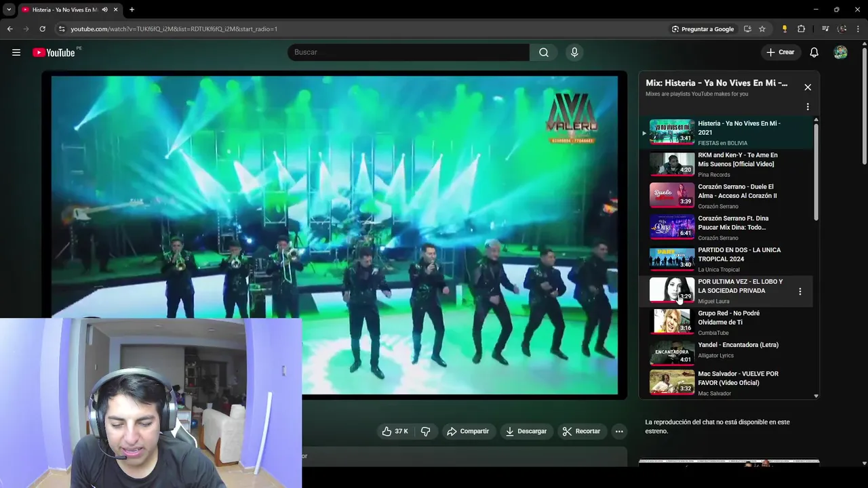The height and width of the screenshot is (488, 868).
Task: Close the Mix playlist panel
Action: pos(808,87)
